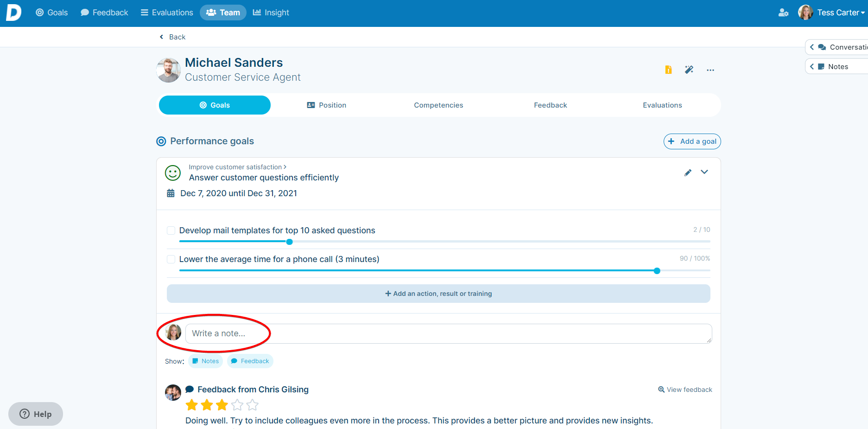
Task: Click the goal title Answer customer questions efficiently
Action: (264, 178)
